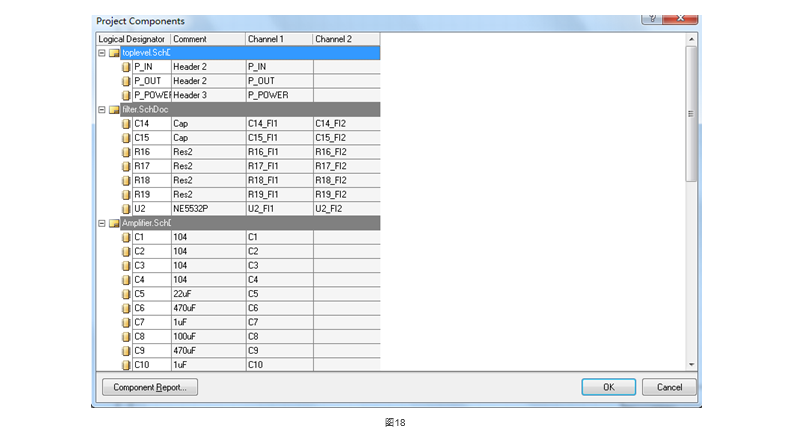The width and height of the screenshot is (788, 439).
Task: Click the folder icon for filter.SchDoc
Action: (114, 110)
